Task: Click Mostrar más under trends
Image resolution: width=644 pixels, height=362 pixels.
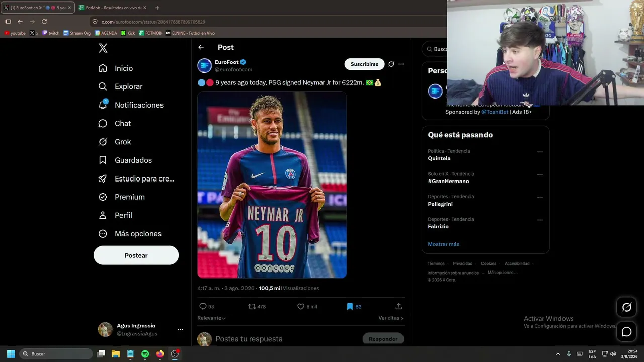Action: click(443, 244)
